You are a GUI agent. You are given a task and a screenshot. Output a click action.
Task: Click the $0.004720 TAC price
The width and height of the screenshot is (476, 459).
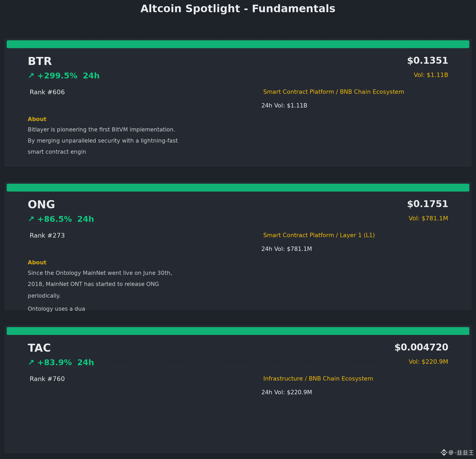point(421,348)
